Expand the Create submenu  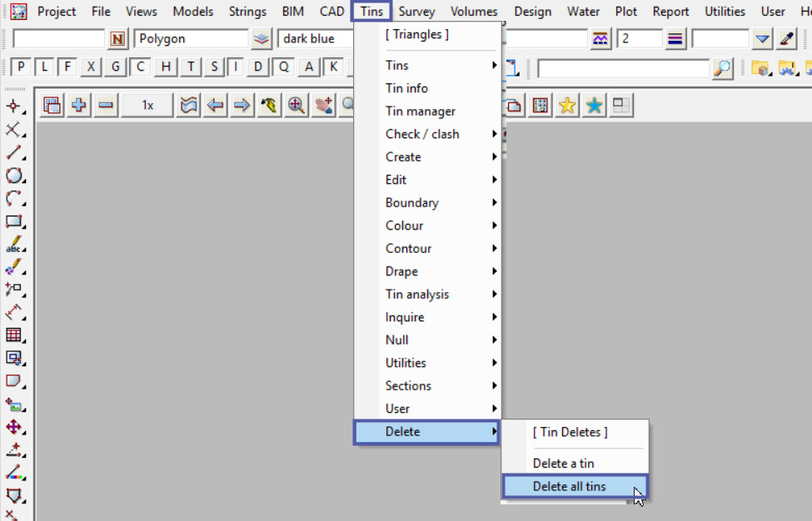click(x=427, y=156)
